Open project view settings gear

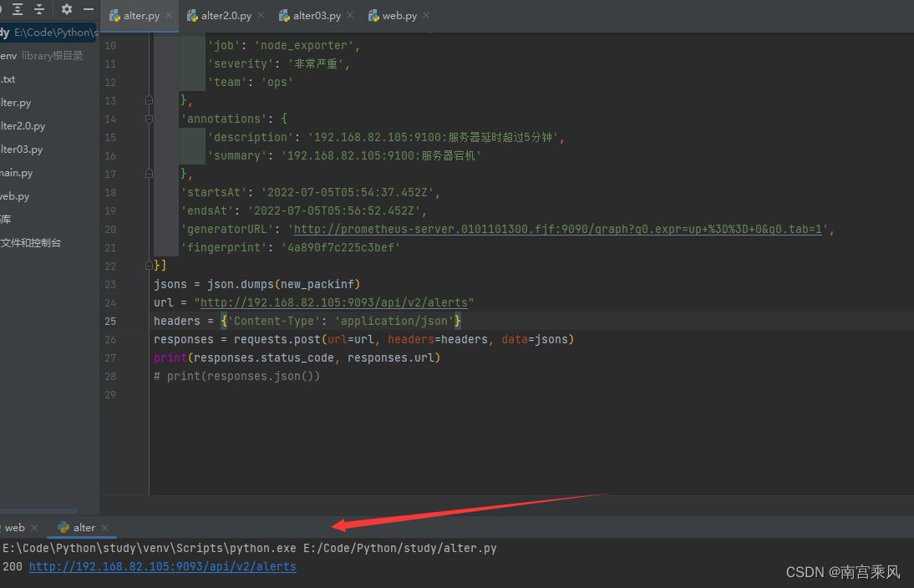(x=67, y=8)
